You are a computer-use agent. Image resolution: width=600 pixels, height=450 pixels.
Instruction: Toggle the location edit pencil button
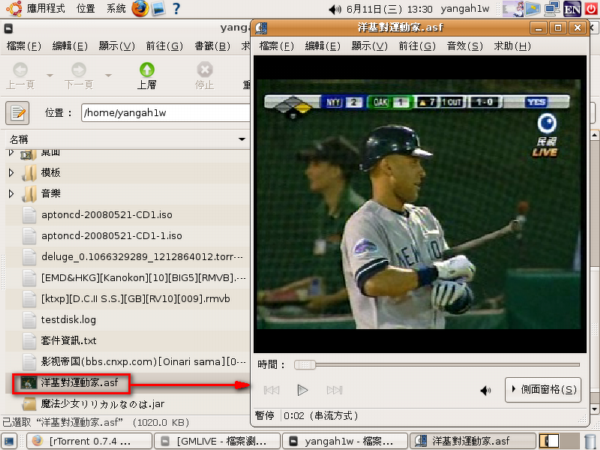click(17, 113)
